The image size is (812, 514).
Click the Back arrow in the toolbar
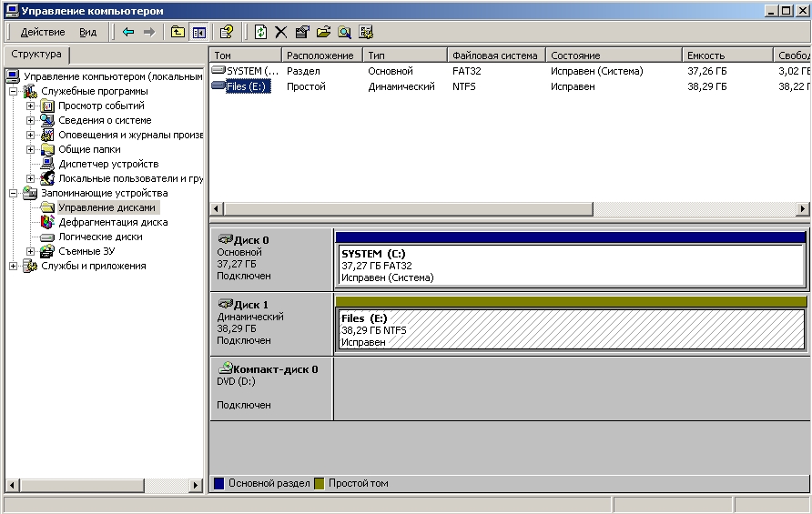(x=128, y=32)
